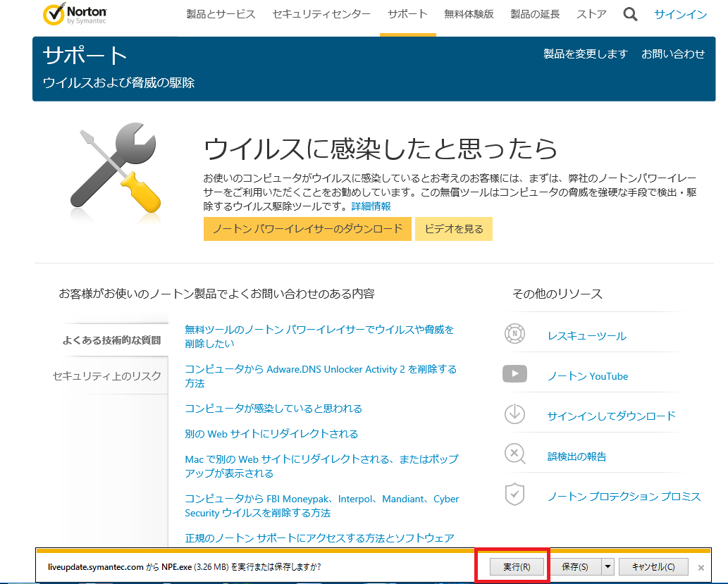Open the 製品の延長 menu

(535, 14)
